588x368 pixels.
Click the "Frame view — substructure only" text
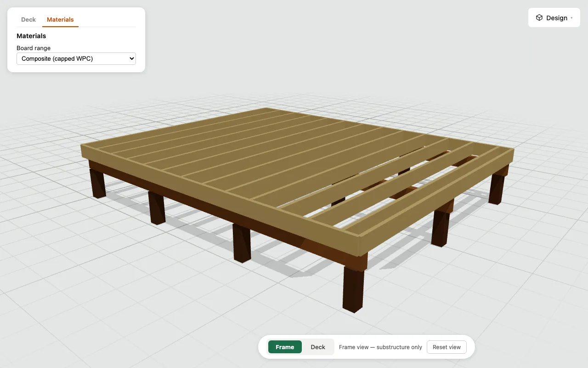[380, 347]
